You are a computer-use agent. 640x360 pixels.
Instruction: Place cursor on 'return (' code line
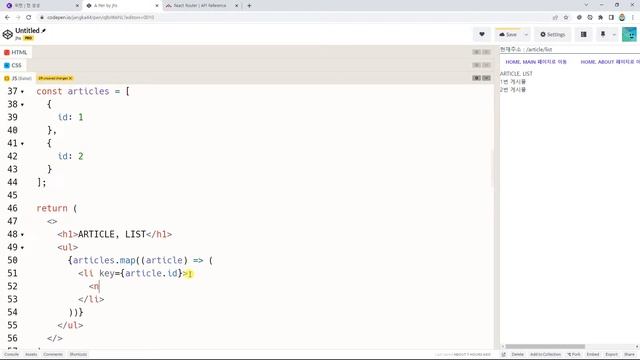pyautogui.click(x=57, y=208)
